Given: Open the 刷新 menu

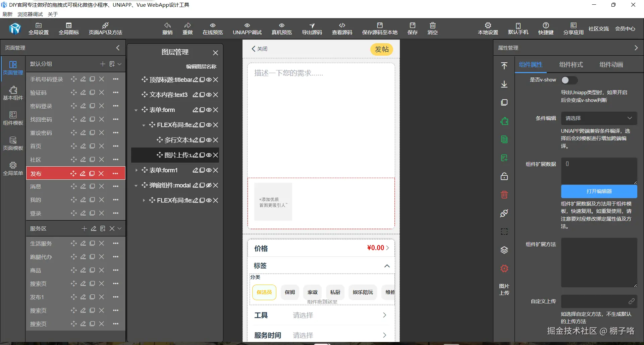Looking at the screenshot, I should click(x=7, y=14).
